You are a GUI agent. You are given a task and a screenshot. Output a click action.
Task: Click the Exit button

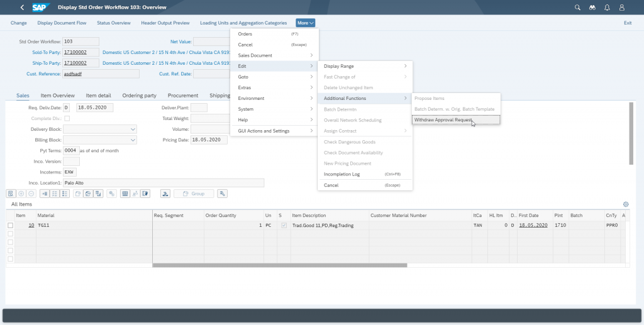pyautogui.click(x=628, y=23)
